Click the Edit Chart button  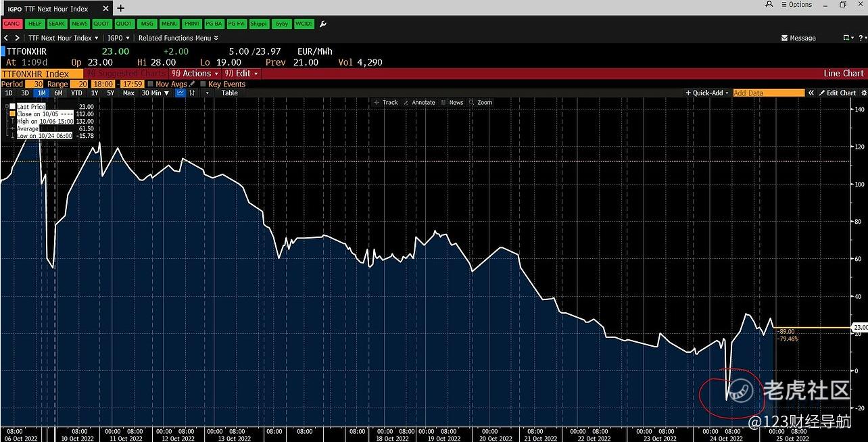837,93
